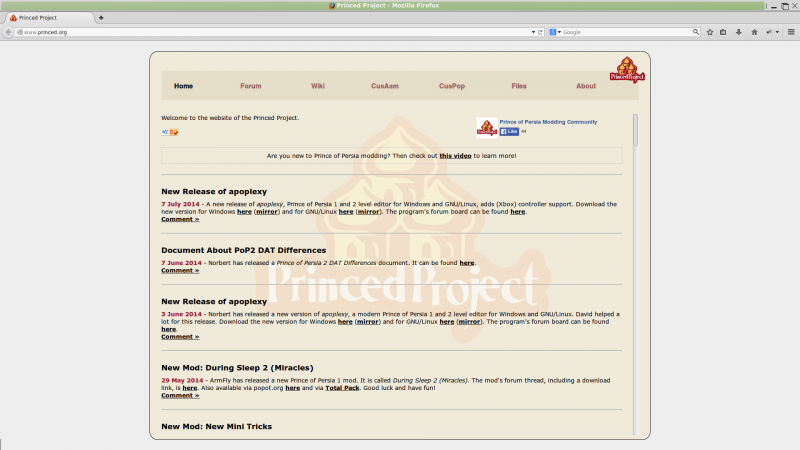Image resolution: width=800 pixels, height=450 pixels.
Task: Go to browser home page icon
Action: (x=754, y=32)
